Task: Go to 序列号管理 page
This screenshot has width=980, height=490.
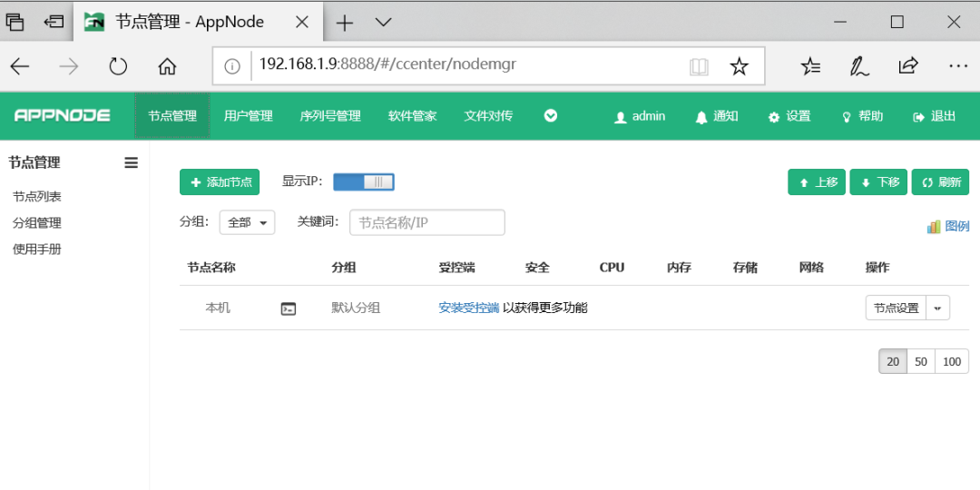Action: (x=330, y=116)
